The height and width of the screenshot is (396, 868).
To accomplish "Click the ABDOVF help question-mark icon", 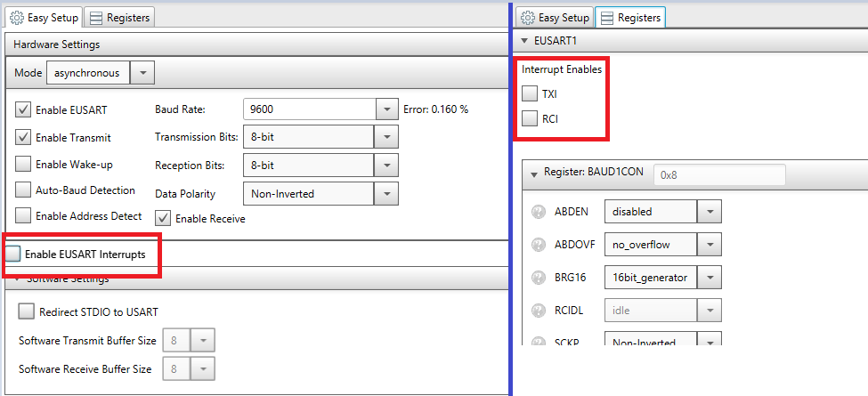I will click(538, 245).
